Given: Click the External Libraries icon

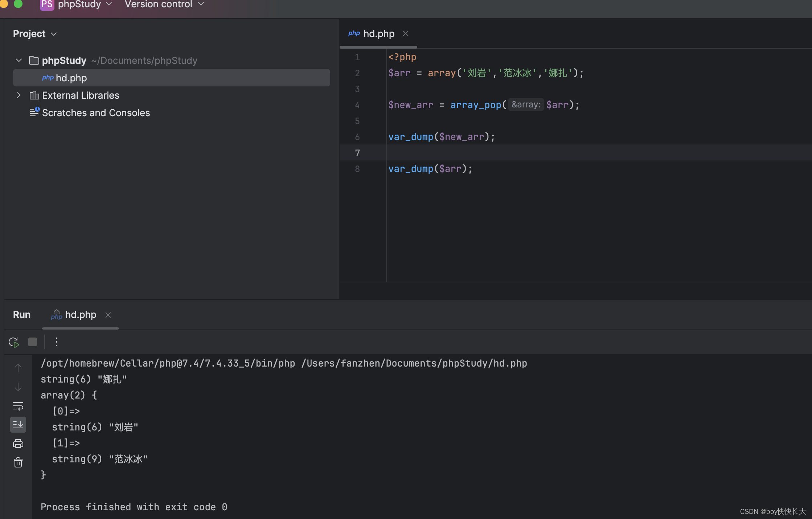Looking at the screenshot, I should [x=34, y=95].
